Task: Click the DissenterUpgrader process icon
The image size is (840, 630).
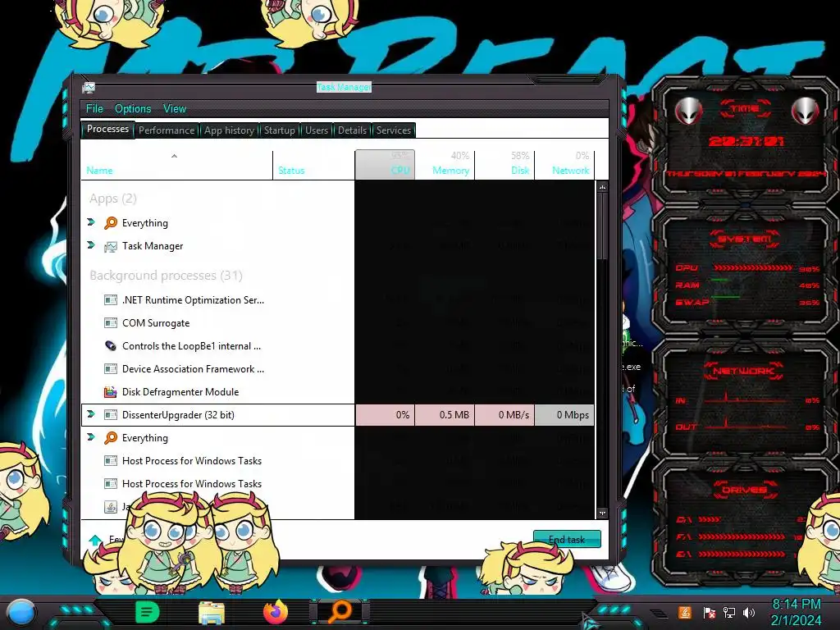Action: [111, 414]
